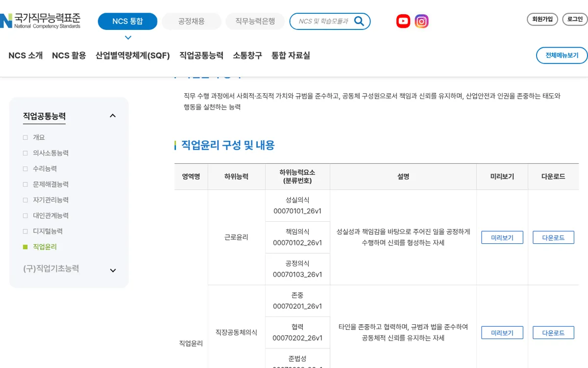Open 디지털능력 in the sidebar
The image size is (588, 368).
tap(48, 231)
